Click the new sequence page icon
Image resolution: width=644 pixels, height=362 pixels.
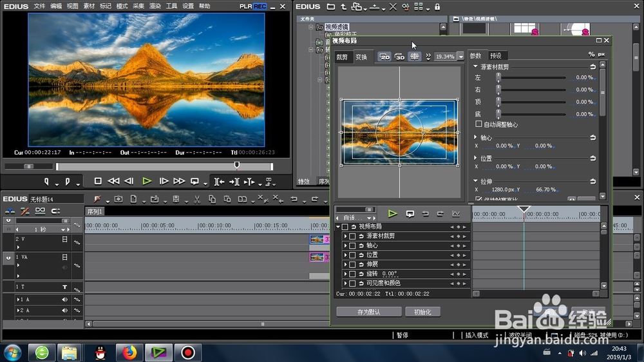133,199
